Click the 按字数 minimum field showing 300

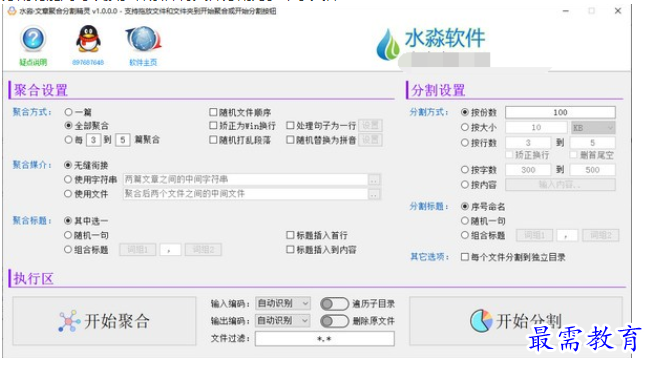528,170
